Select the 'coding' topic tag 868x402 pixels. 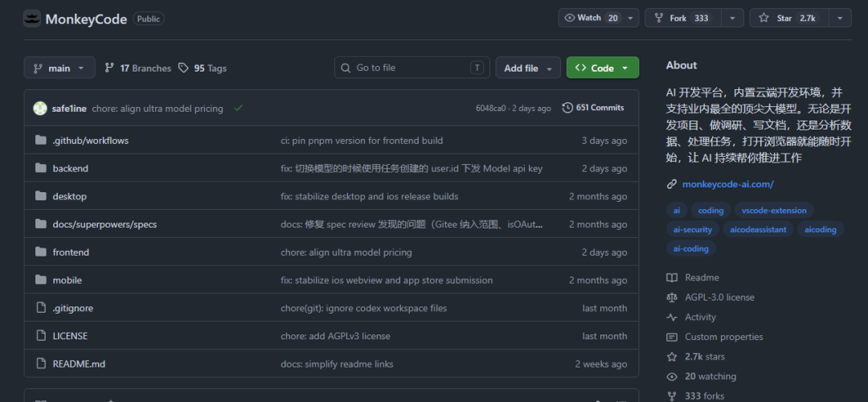710,211
